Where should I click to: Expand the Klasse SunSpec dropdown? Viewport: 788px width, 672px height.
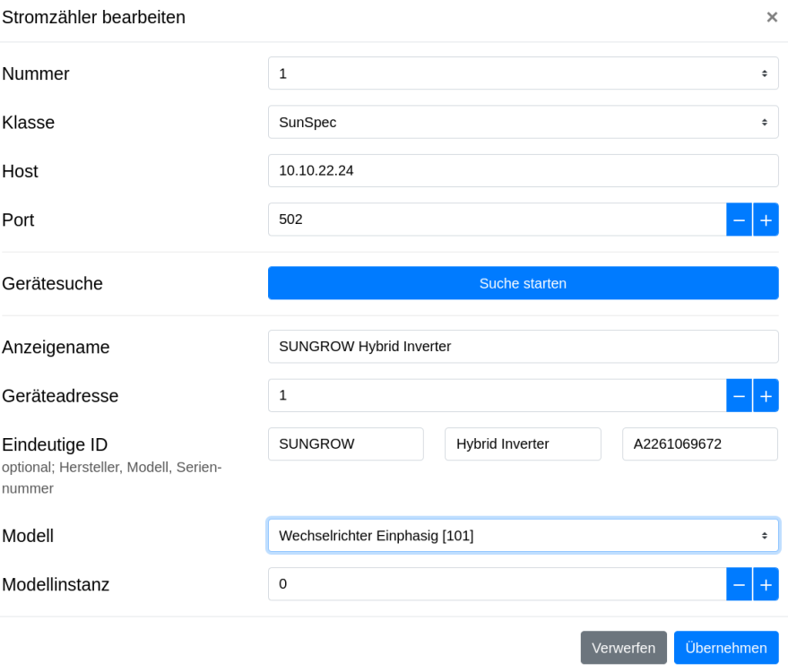[x=523, y=122]
